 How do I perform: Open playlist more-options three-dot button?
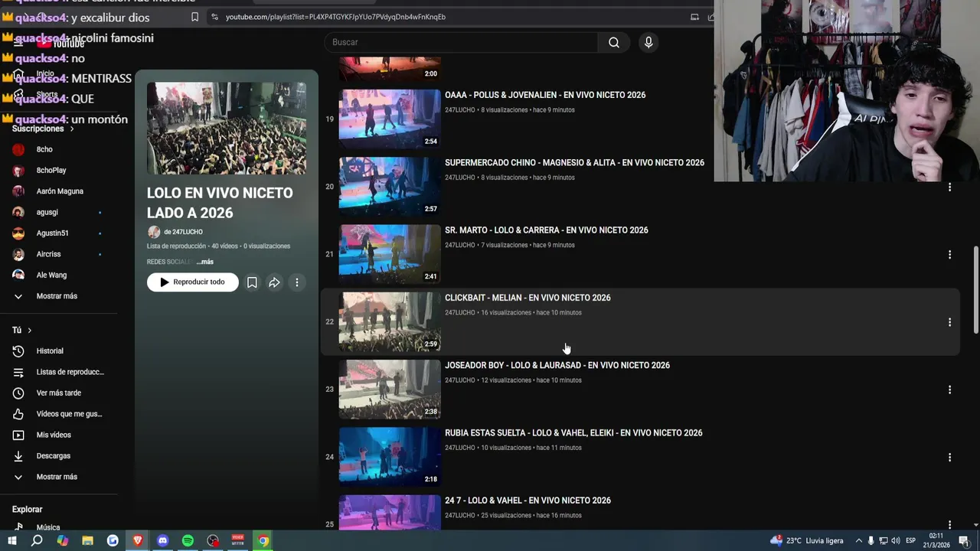[297, 282]
